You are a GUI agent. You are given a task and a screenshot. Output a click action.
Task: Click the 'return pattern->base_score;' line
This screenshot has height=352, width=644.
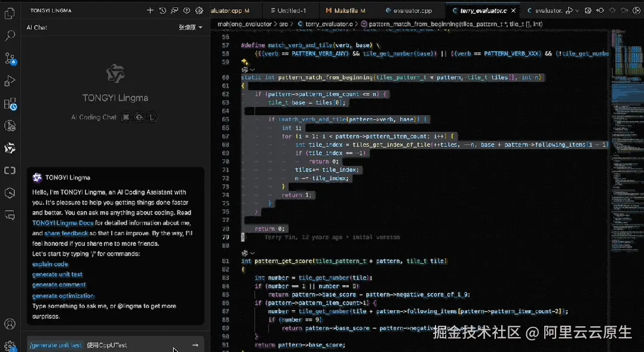300,345
